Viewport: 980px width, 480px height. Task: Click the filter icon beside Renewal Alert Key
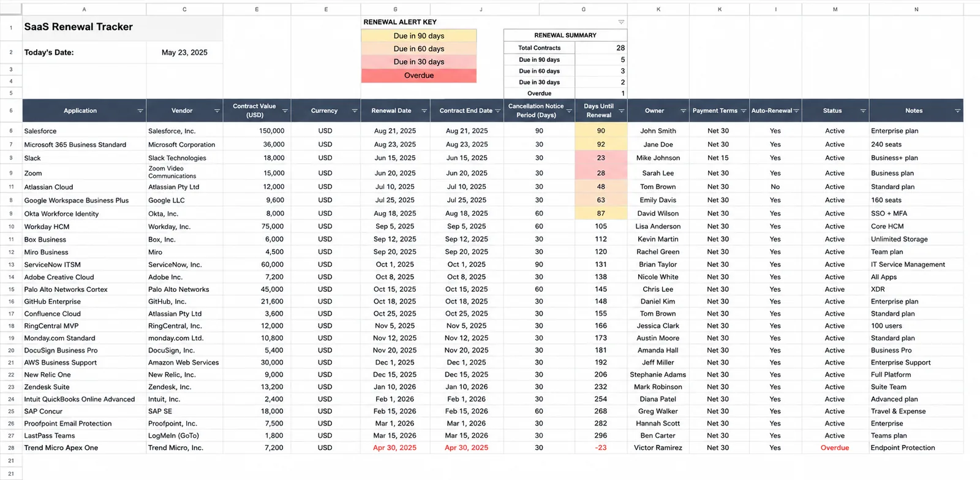pos(621,22)
